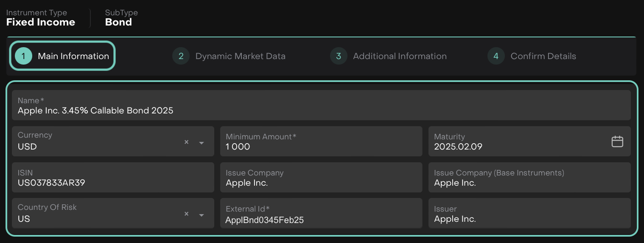Click step 3 circle icon
Image resolution: width=644 pixels, height=243 pixels.
339,56
